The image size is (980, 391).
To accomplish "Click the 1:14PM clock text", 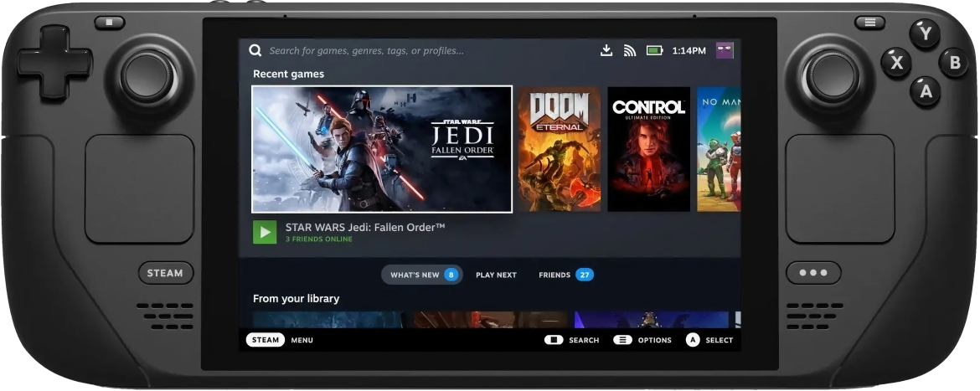I will coord(689,50).
